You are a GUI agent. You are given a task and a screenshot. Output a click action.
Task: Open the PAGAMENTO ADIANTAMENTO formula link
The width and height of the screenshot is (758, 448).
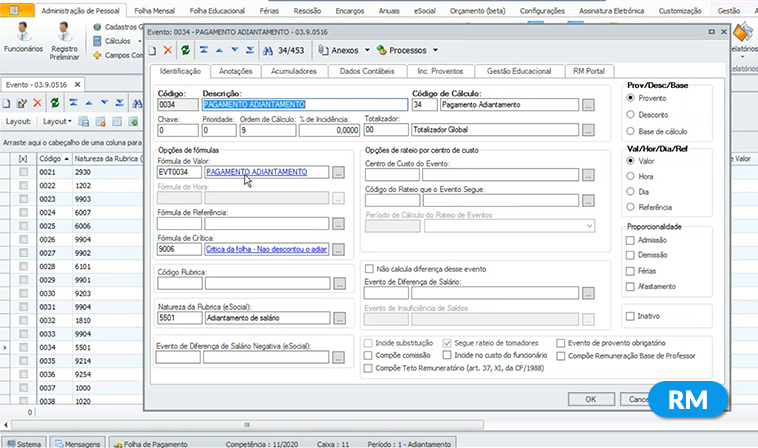(257, 172)
